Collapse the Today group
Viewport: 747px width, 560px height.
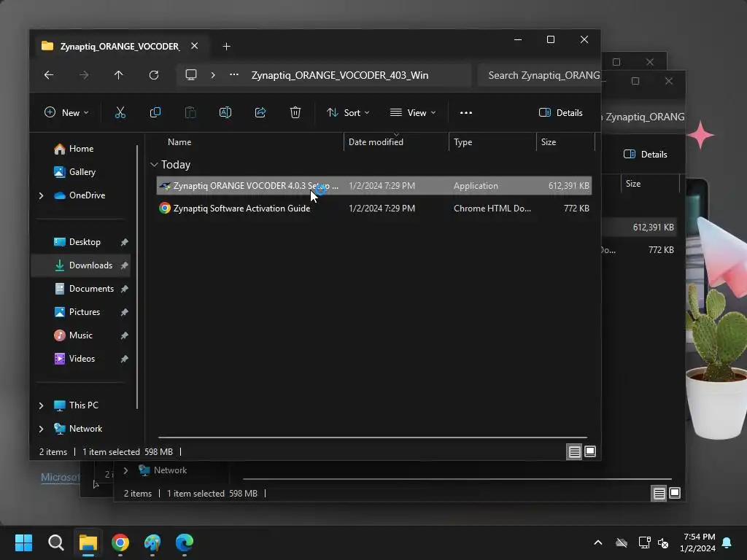point(154,165)
